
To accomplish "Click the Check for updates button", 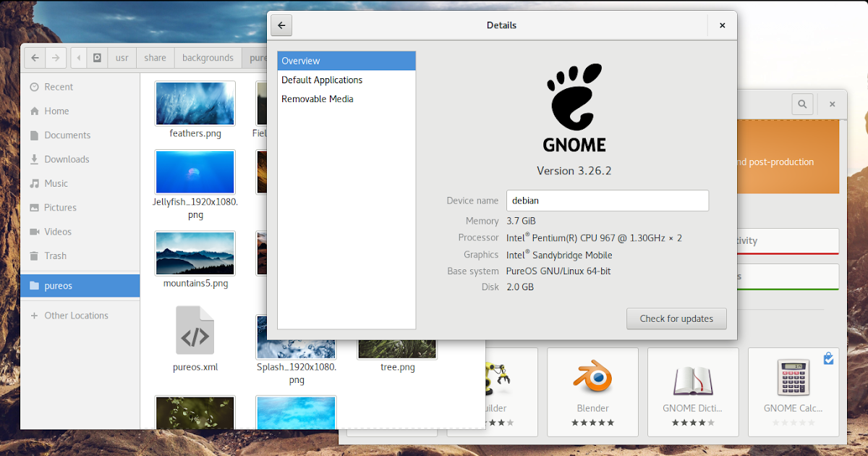I will (x=676, y=318).
